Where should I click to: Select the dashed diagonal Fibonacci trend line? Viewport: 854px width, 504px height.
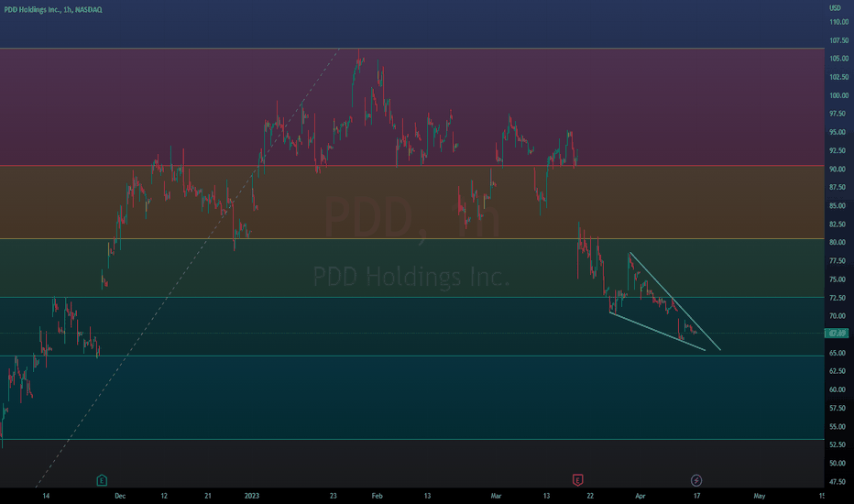click(187, 268)
